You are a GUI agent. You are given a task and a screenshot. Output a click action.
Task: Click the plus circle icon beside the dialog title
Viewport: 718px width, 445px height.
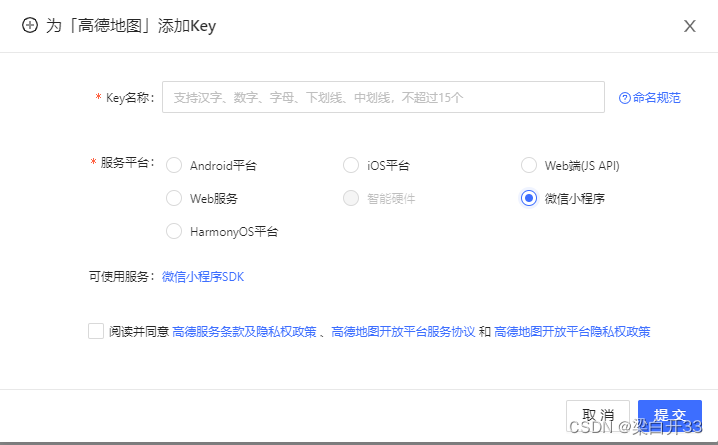[30, 25]
